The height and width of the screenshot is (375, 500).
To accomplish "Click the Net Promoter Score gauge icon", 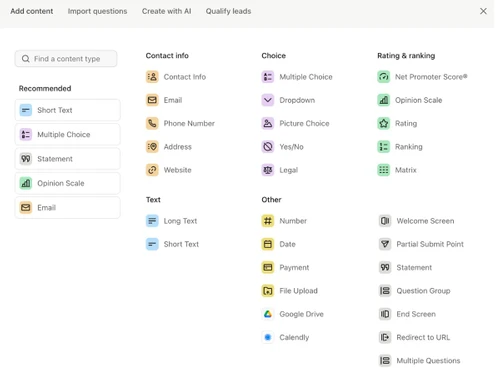I will tap(384, 77).
